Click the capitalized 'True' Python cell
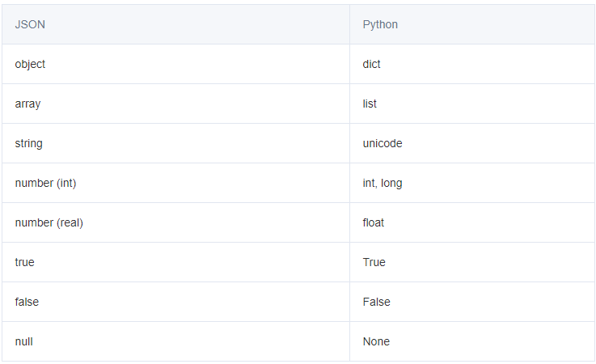596x364 pixels. coord(374,262)
